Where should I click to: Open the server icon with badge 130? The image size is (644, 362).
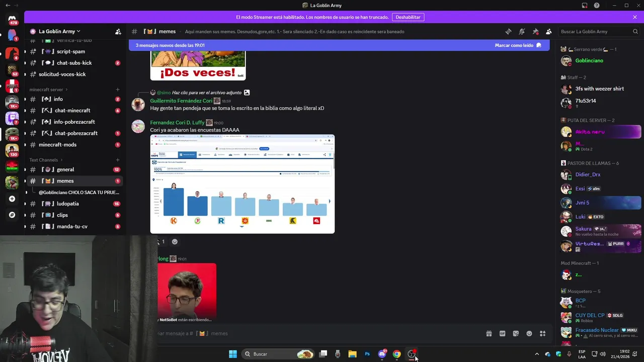(12, 150)
